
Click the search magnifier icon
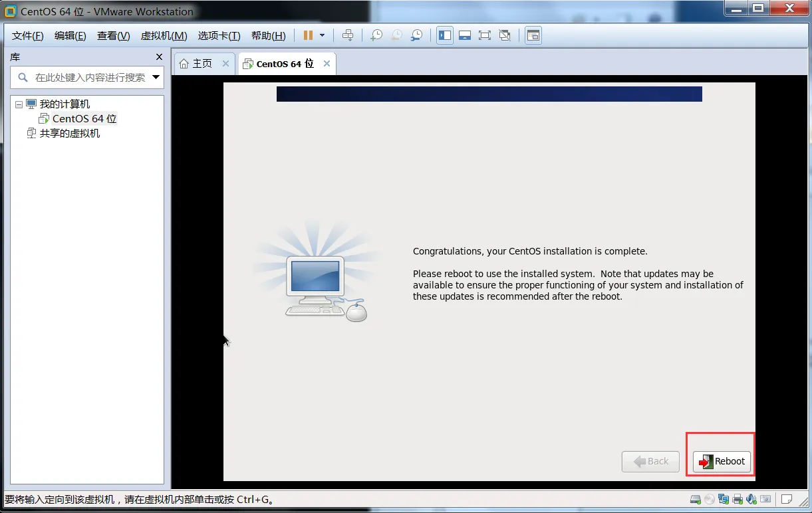[x=23, y=77]
